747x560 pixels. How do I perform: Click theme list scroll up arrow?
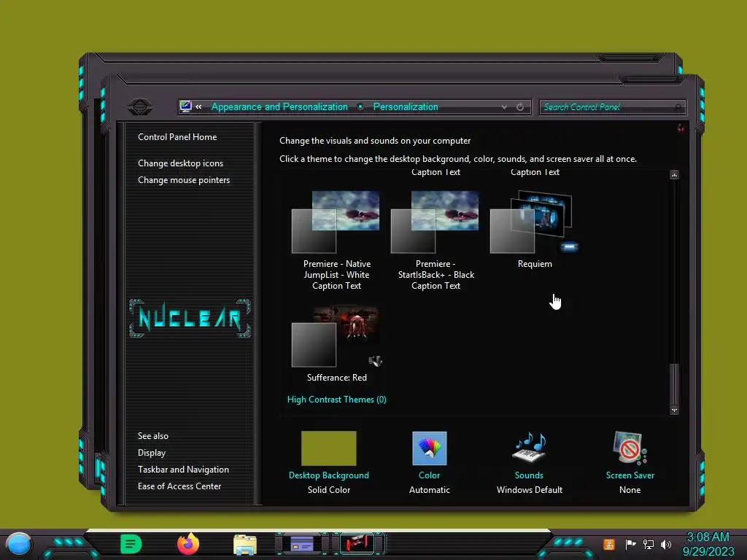coord(674,175)
